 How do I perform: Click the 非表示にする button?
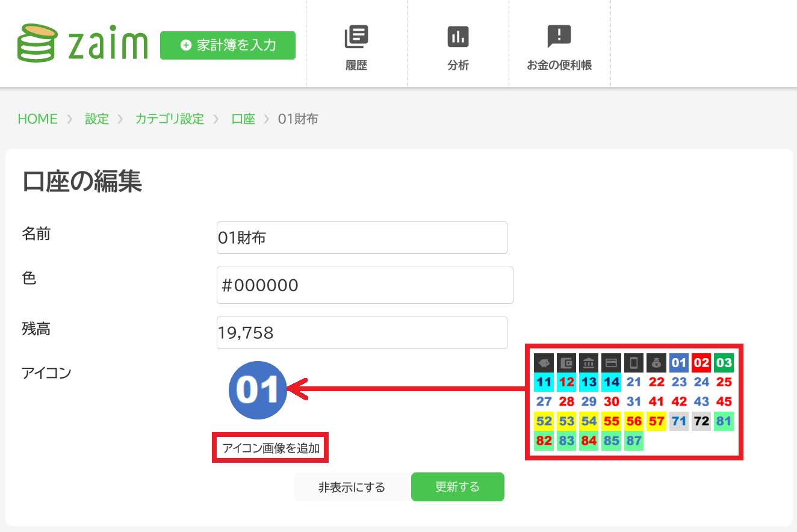tap(352, 487)
